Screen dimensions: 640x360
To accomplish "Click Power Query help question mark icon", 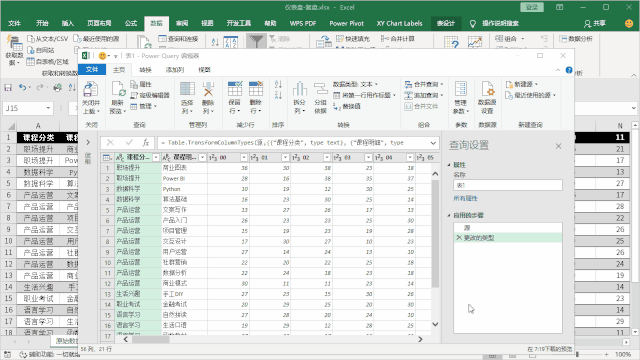I will [569, 70].
